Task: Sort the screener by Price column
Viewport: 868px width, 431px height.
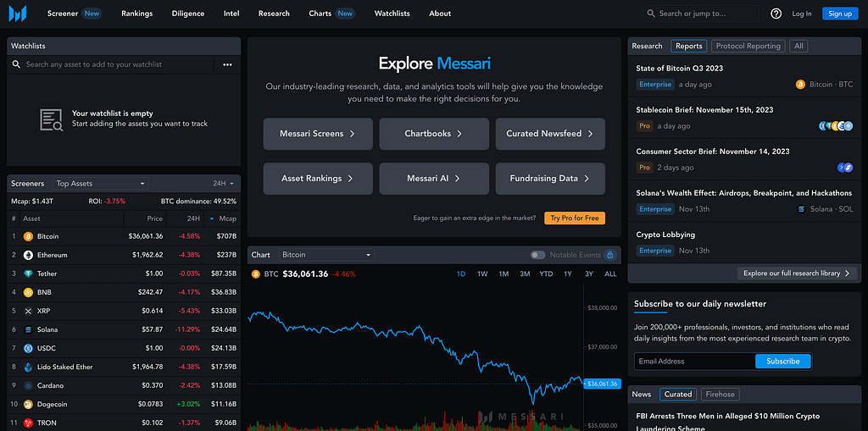Action: tap(154, 218)
